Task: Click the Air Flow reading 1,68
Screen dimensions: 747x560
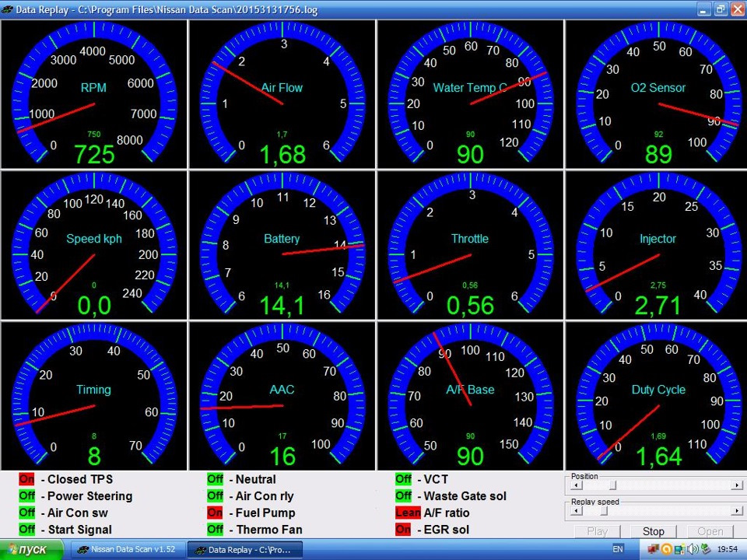Action: point(282,155)
